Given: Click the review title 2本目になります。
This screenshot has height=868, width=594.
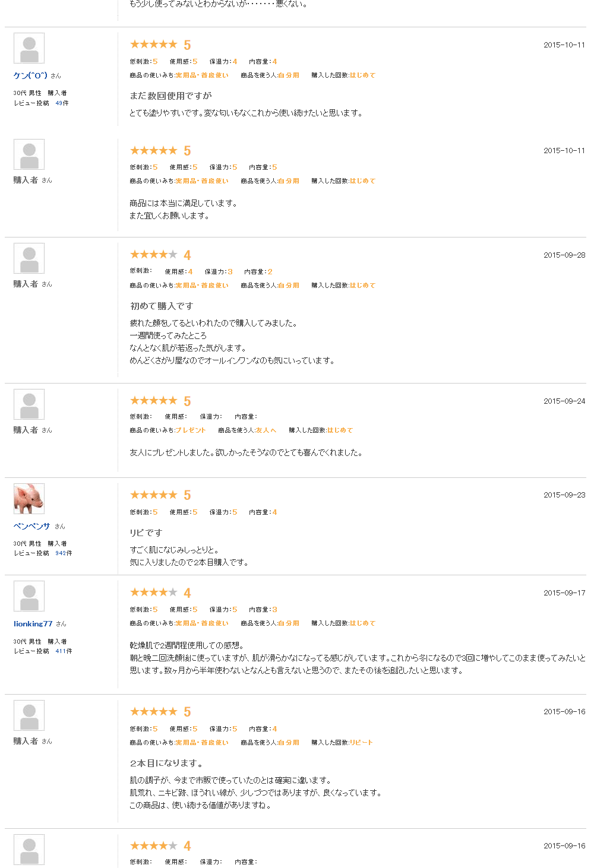Looking at the screenshot, I should click(x=167, y=763).
